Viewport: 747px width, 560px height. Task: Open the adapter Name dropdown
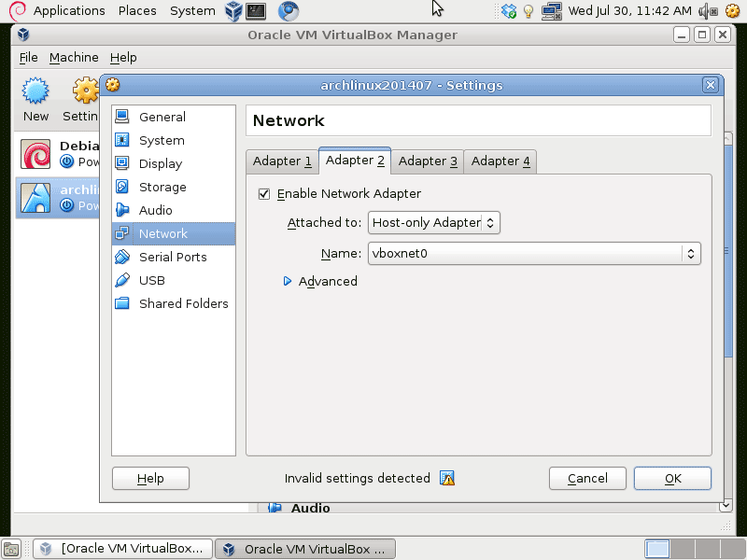point(534,253)
